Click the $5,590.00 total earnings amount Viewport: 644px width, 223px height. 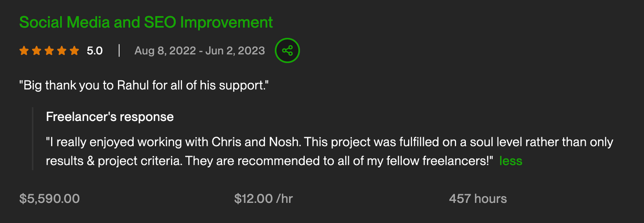coord(50,198)
